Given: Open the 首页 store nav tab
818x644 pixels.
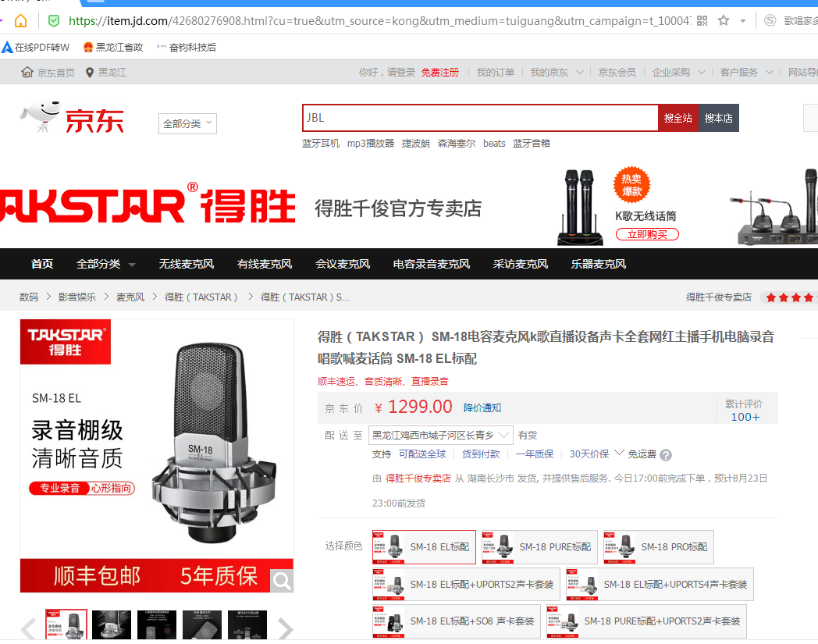Looking at the screenshot, I should (41, 264).
